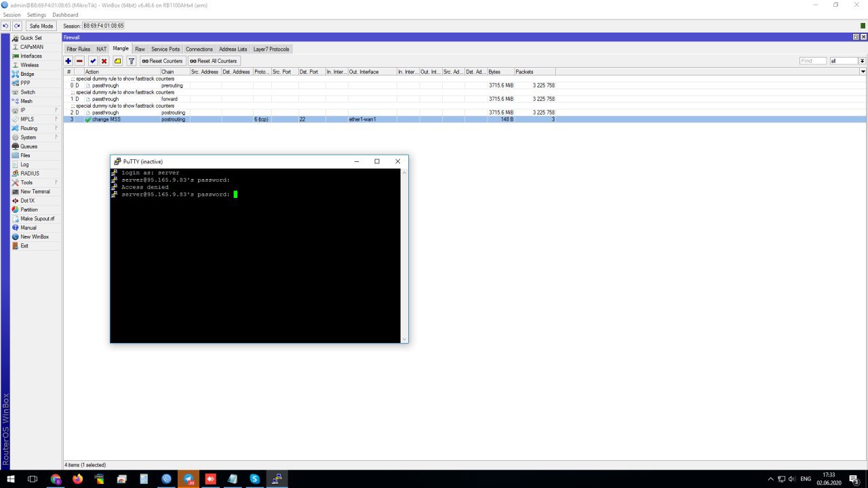The height and width of the screenshot is (488, 868).
Task: Open Queues in sidebar
Action: pos(28,146)
